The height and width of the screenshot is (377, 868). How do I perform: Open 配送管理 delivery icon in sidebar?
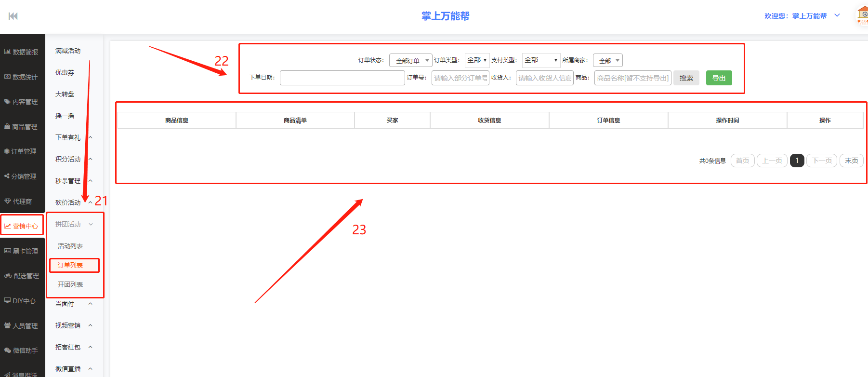(x=8, y=276)
